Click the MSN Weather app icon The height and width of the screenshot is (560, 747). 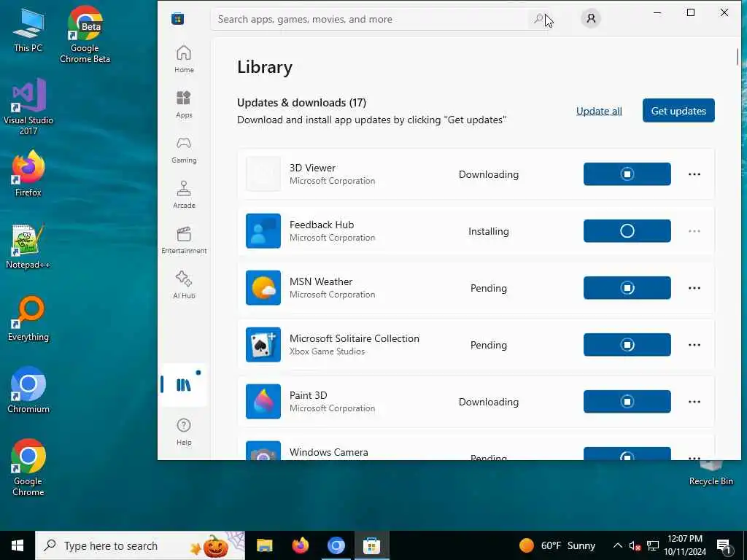(263, 287)
